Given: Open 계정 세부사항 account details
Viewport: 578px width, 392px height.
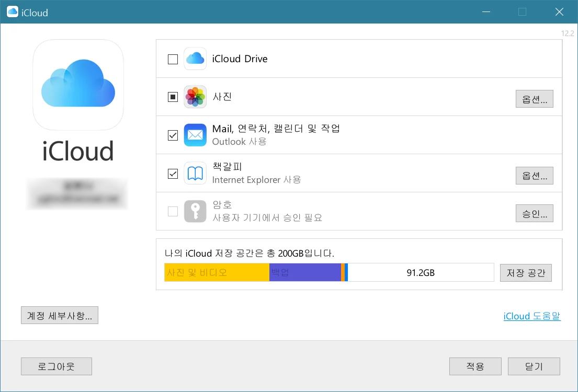Looking at the screenshot, I should 60,316.
